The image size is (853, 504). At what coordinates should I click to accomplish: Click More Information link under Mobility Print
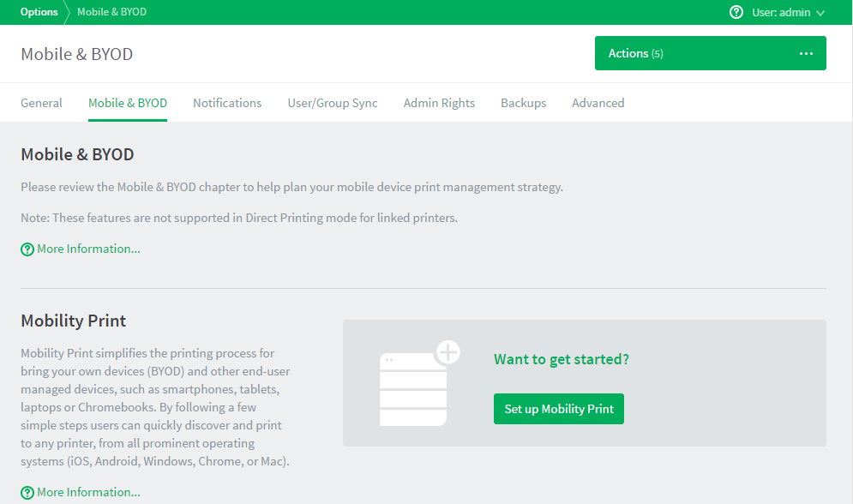88,492
